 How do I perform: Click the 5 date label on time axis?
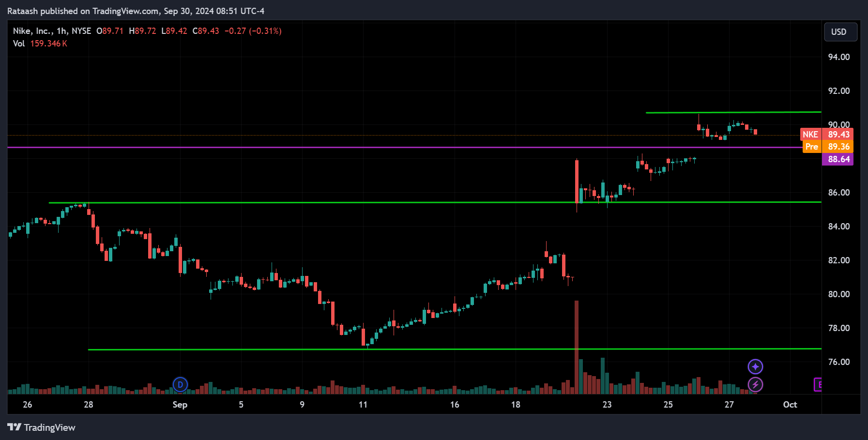click(x=241, y=405)
